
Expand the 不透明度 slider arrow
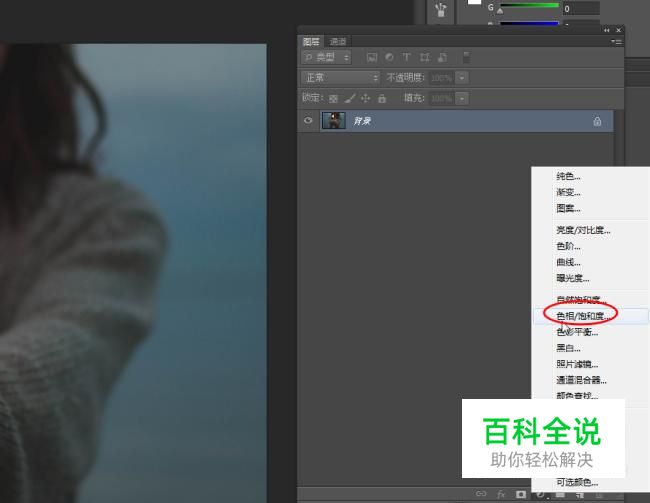click(462, 78)
